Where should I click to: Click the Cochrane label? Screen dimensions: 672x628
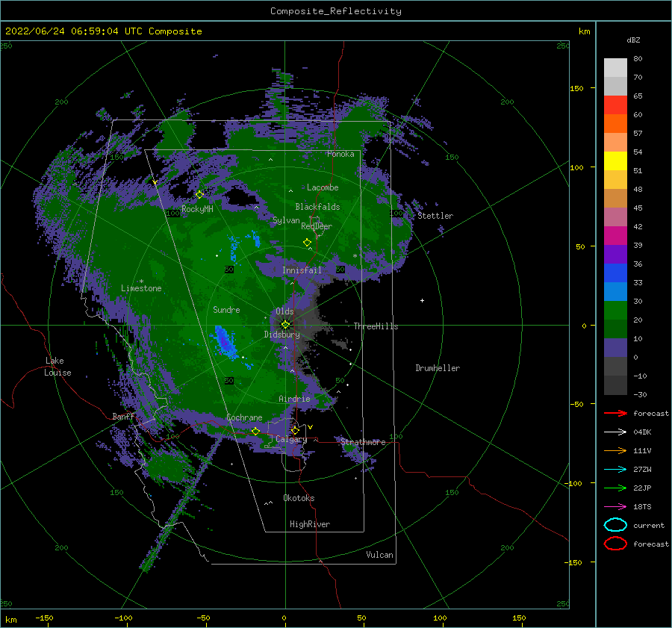244,417
